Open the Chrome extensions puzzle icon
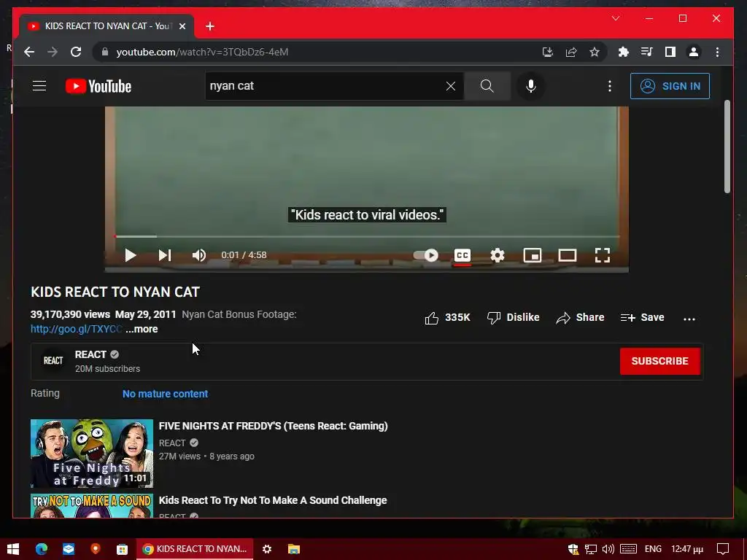The width and height of the screenshot is (747, 560). coord(623,52)
